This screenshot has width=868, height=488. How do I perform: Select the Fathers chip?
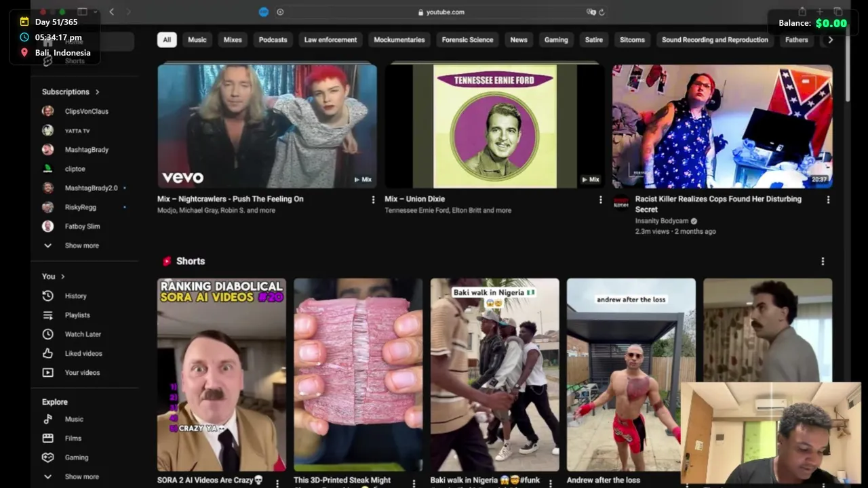tap(797, 40)
